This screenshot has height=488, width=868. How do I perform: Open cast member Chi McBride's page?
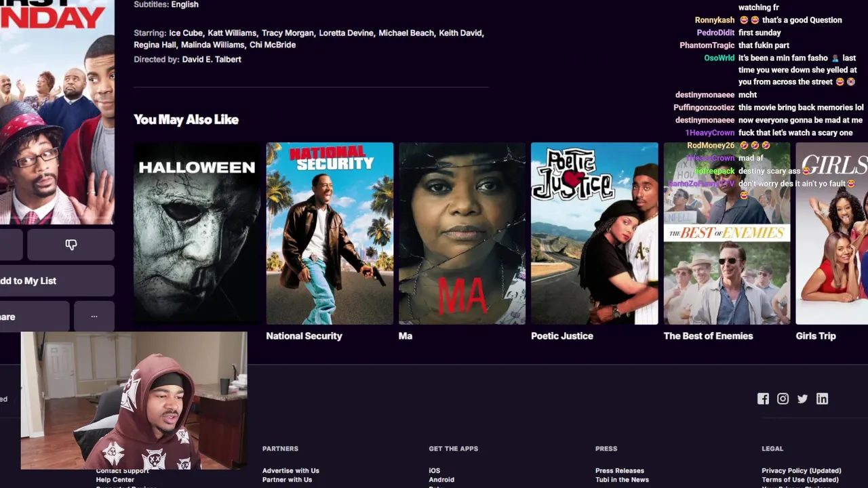click(x=273, y=45)
